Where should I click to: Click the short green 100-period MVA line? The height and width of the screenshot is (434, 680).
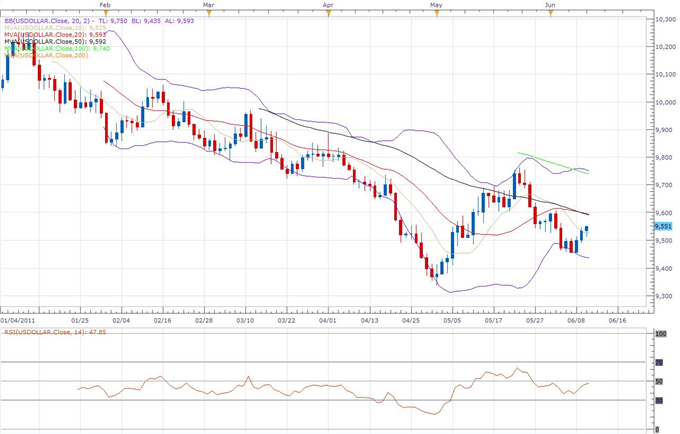click(553, 163)
